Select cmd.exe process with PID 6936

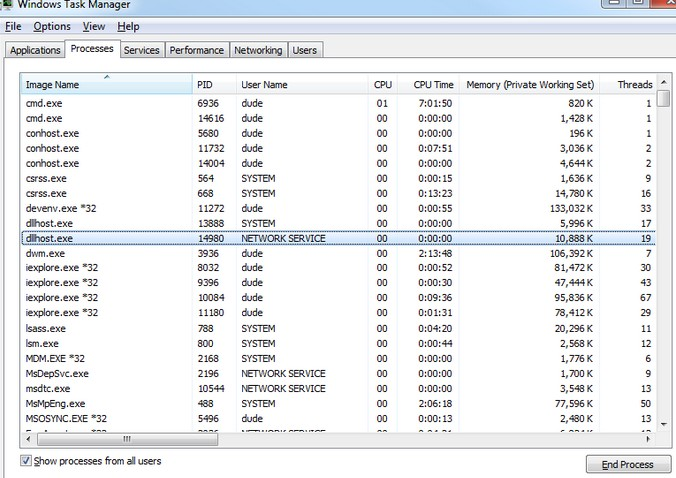point(338,103)
